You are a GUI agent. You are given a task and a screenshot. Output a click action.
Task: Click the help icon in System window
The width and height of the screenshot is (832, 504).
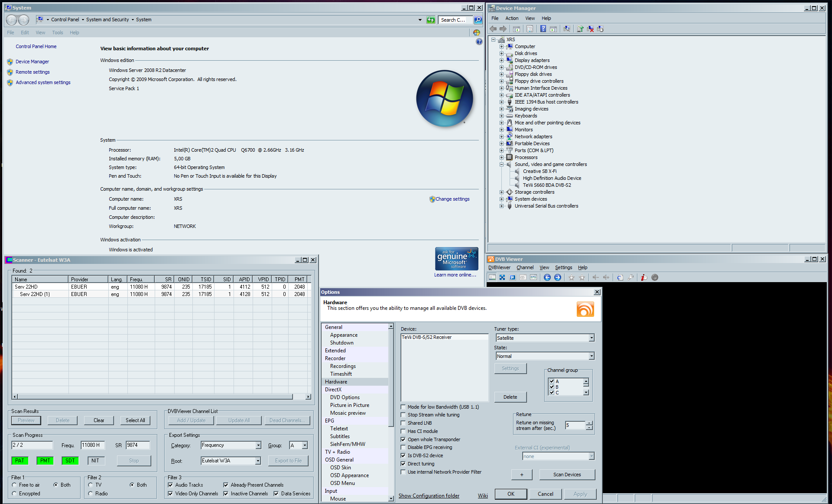tap(479, 42)
